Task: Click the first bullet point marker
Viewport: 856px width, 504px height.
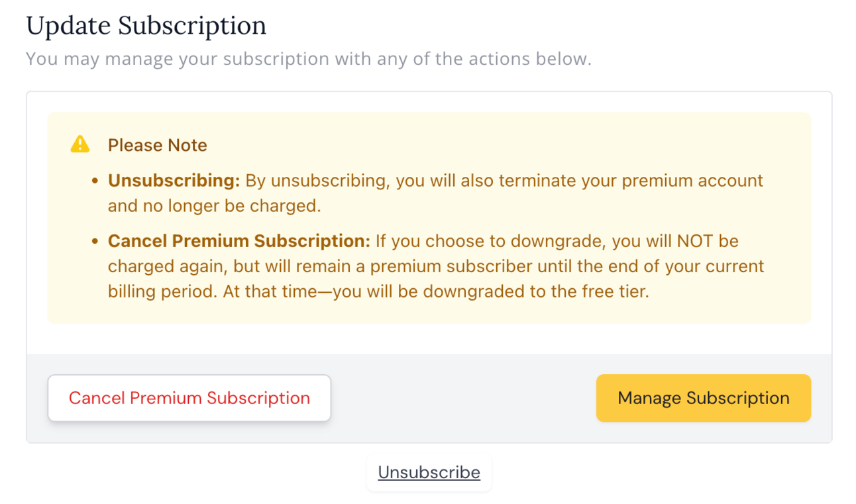Action: 95,181
